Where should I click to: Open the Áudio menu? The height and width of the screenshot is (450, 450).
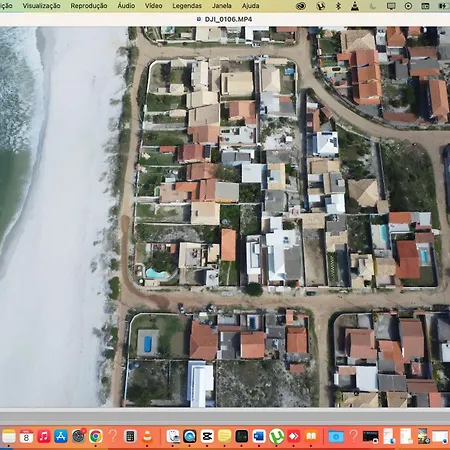(126, 6)
